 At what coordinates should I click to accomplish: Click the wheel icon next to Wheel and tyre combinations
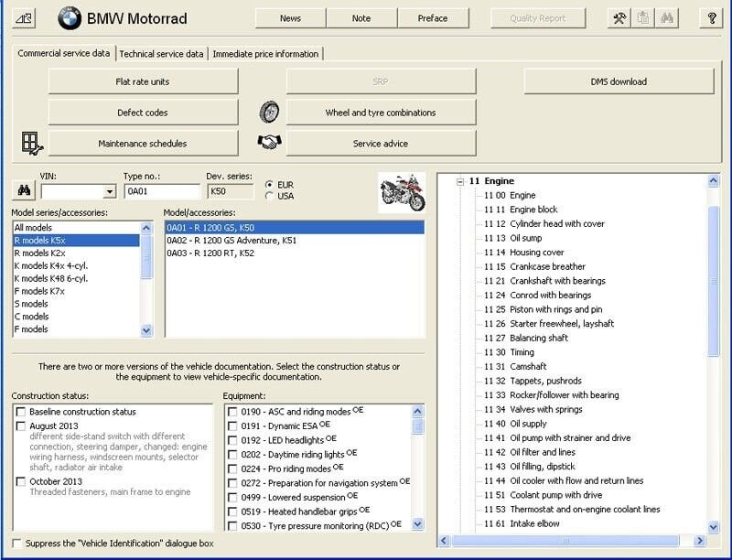click(267, 113)
